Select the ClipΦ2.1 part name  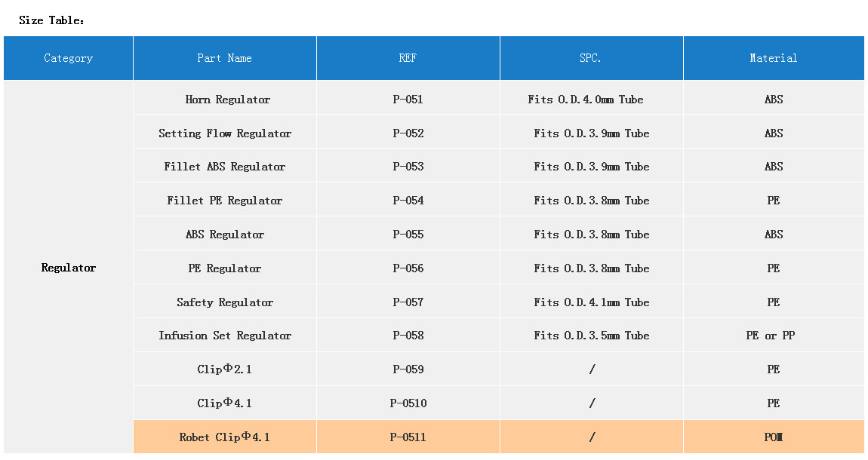pyautogui.click(x=225, y=370)
